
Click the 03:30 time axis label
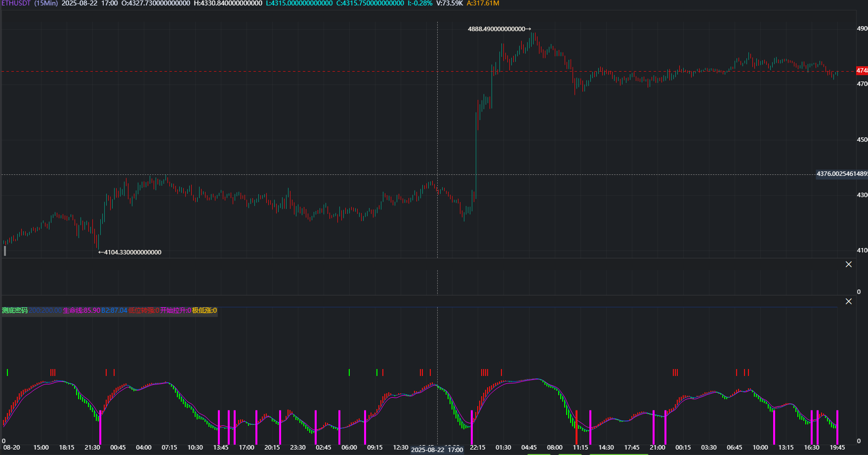tap(709, 448)
